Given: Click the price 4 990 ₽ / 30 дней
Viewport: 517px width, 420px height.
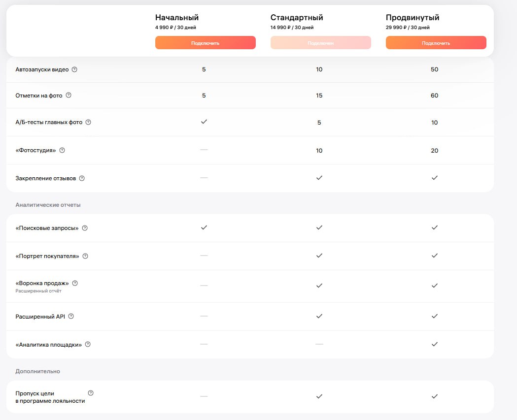Looking at the screenshot, I should [175, 28].
